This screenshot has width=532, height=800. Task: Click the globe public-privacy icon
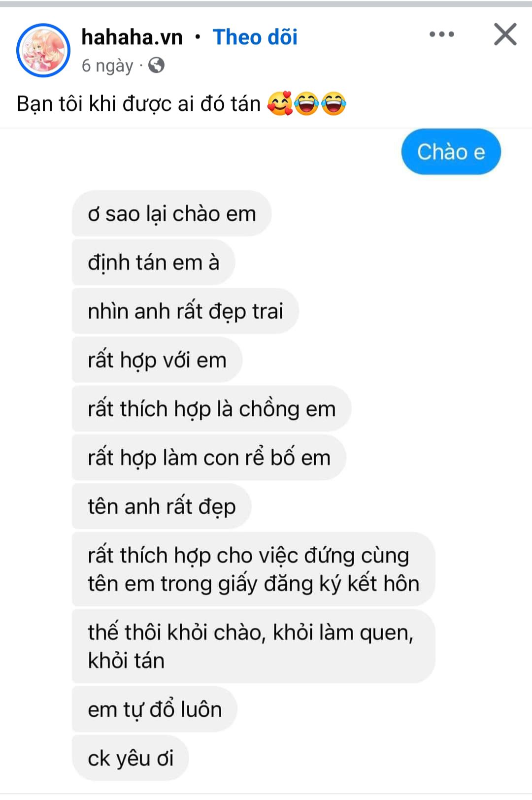point(156,65)
